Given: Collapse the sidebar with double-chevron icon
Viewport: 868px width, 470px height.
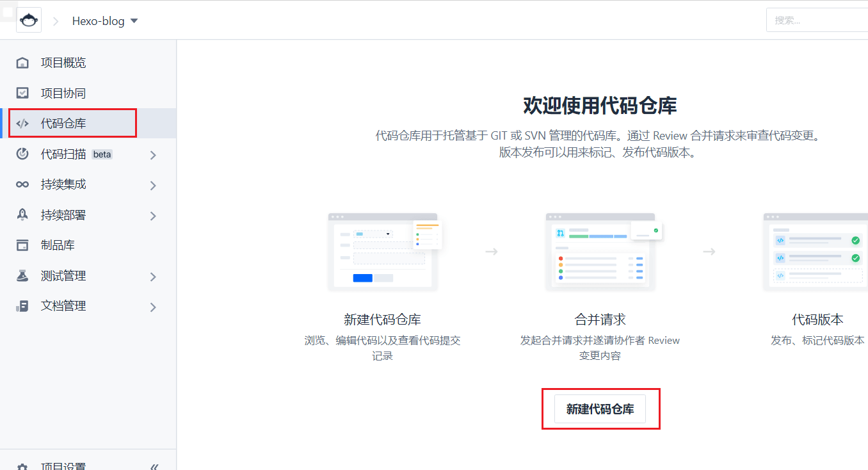Looking at the screenshot, I should point(154,466).
